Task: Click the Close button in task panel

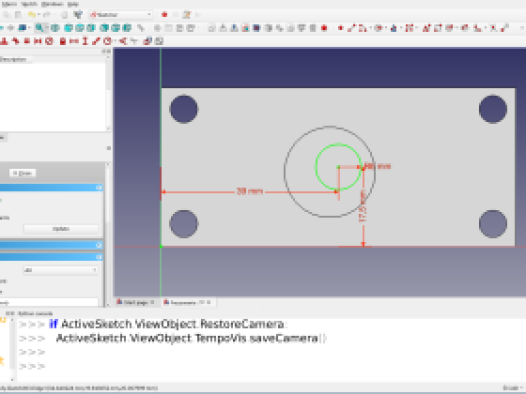Action: pos(22,173)
